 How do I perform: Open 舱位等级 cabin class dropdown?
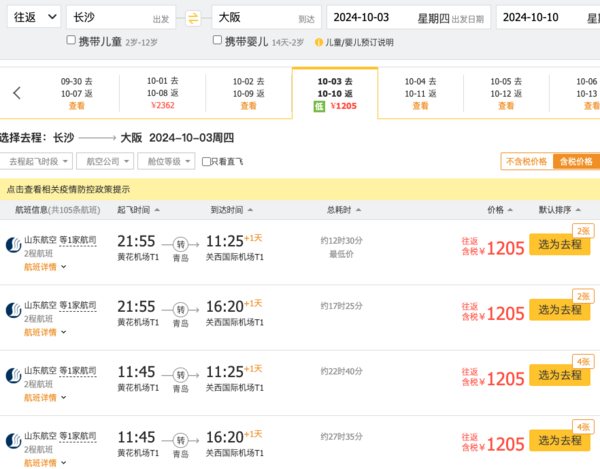point(166,161)
